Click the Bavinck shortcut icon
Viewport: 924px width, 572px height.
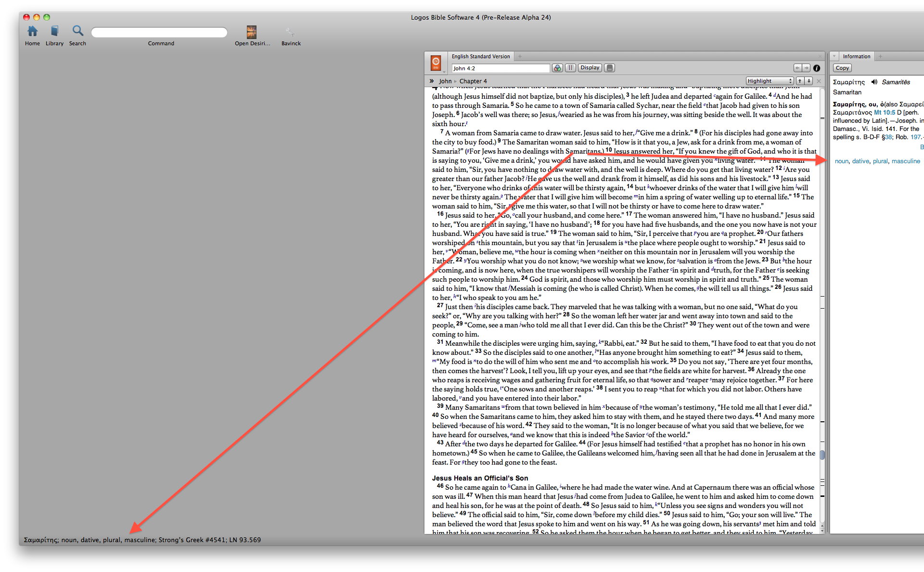tap(290, 32)
